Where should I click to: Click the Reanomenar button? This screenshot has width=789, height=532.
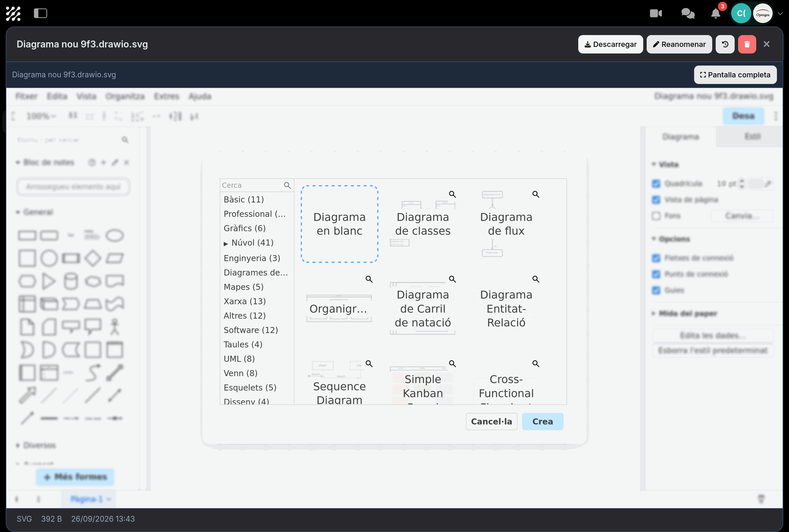pos(679,44)
